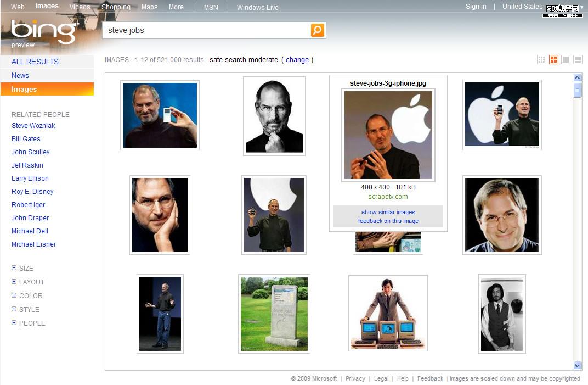Switch to large thumbnails view icon
Viewport: 588px width, 385px height.
point(566,60)
